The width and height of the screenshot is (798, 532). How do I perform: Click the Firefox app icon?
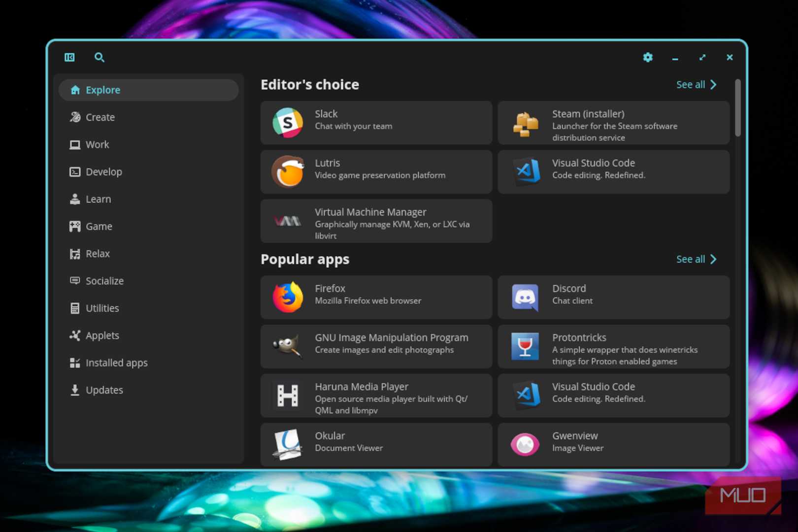point(288,297)
